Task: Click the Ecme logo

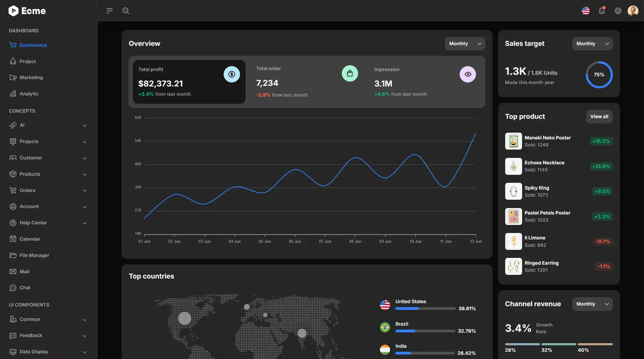Action: click(27, 11)
